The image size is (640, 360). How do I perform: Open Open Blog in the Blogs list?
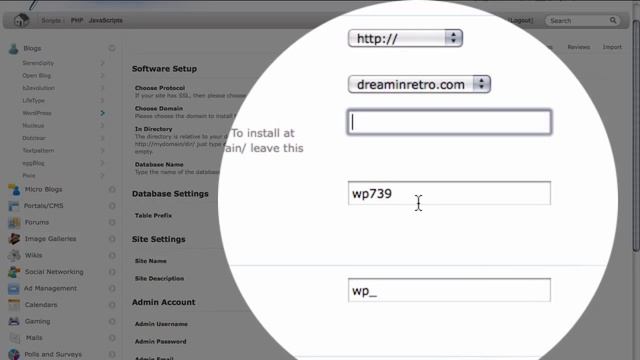tap(36, 76)
